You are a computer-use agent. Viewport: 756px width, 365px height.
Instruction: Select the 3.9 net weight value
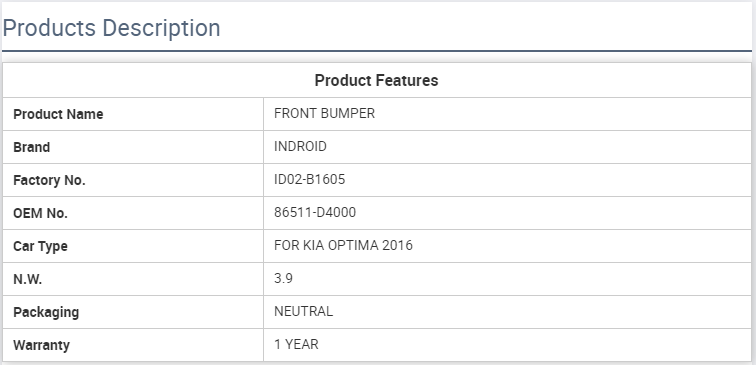pyautogui.click(x=283, y=278)
